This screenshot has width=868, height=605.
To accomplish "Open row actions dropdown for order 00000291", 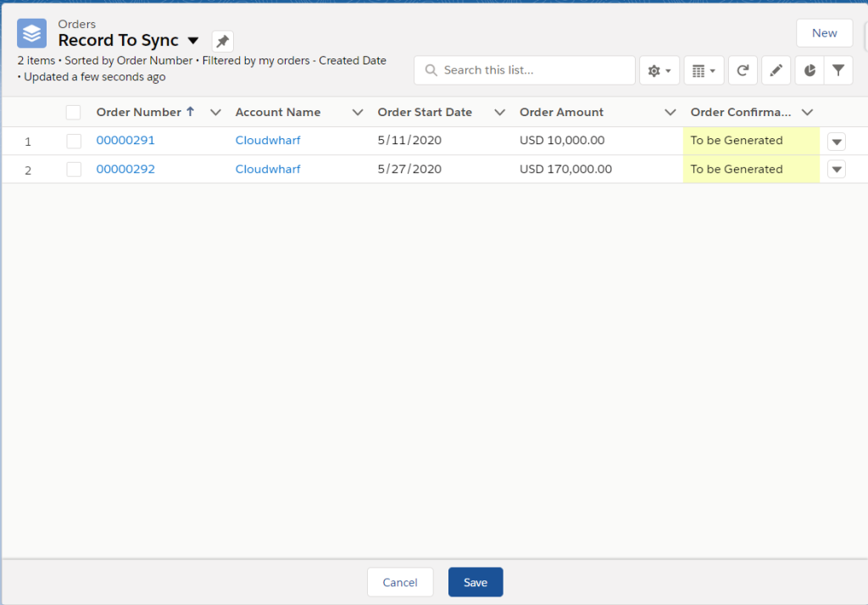I will click(837, 142).
